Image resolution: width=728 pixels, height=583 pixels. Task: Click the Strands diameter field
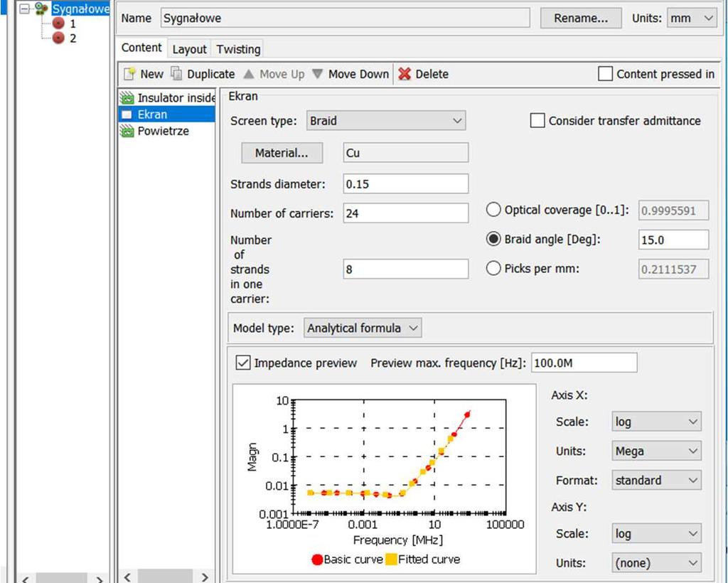pos(406,184)
